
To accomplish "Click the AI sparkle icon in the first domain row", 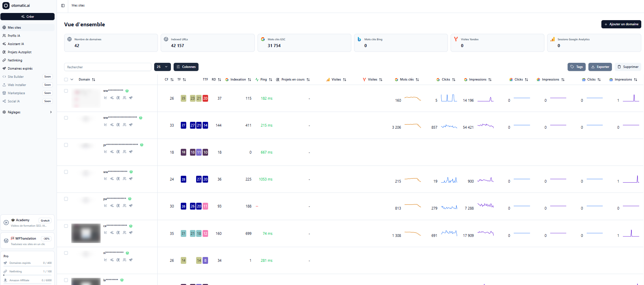I will [112, 98].
